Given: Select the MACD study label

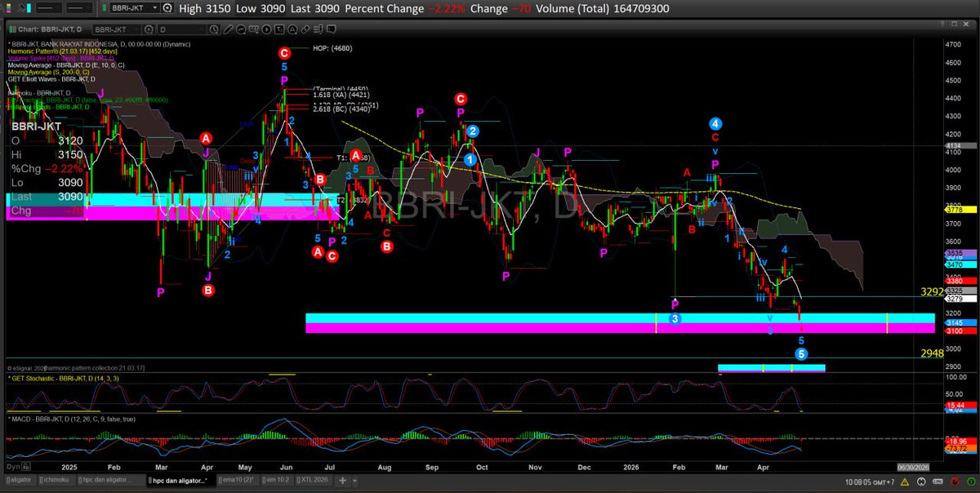Looking at the screenshot, I should coord(72,419).
